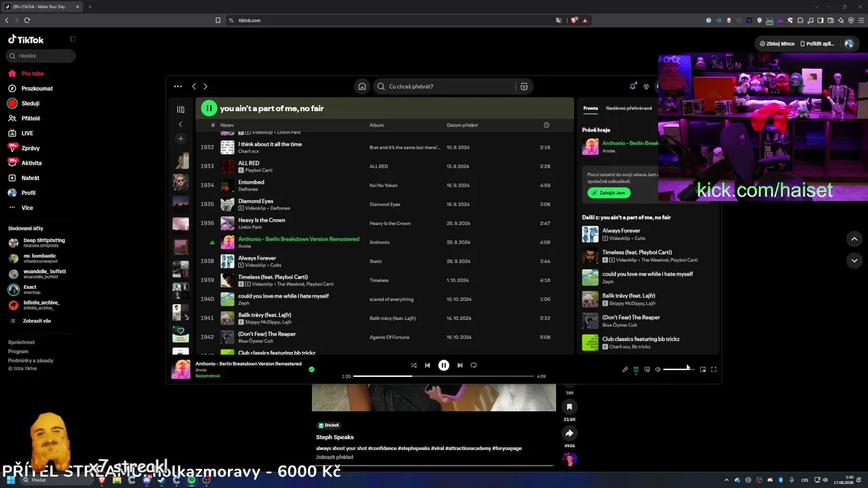
Task: Mute Spotify with the speaker icon
Action: 658,369
